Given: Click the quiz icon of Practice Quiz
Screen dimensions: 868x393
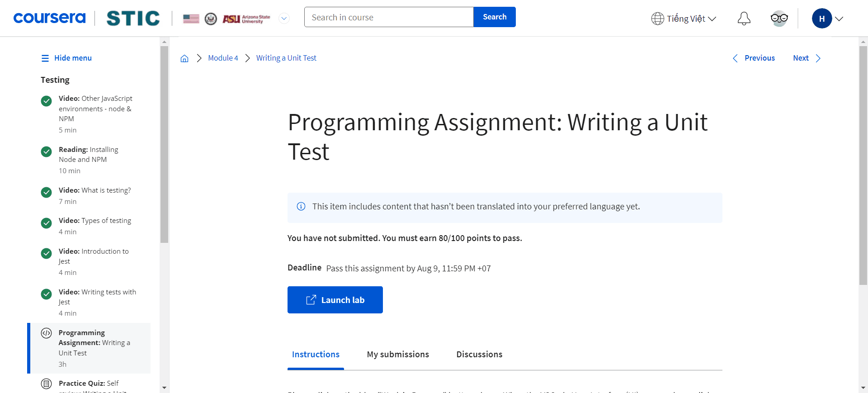Looking at the screenshot, I should click(46, 384).
